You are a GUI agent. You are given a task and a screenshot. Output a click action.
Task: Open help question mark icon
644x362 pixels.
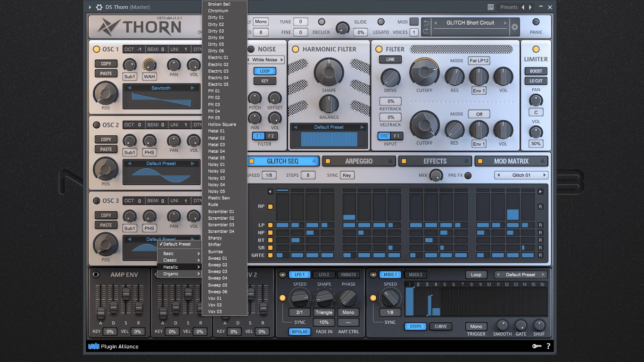548,346
